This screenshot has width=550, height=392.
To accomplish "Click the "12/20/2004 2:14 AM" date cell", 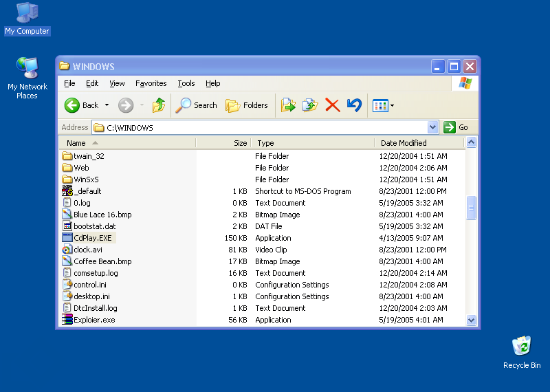I will 413,273.
